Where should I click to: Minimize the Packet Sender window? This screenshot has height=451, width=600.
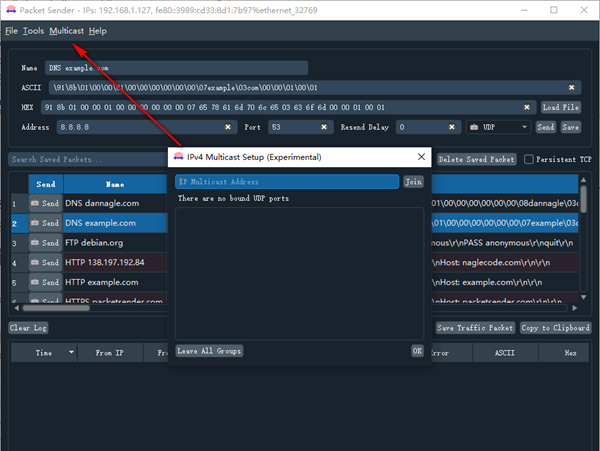524,10
